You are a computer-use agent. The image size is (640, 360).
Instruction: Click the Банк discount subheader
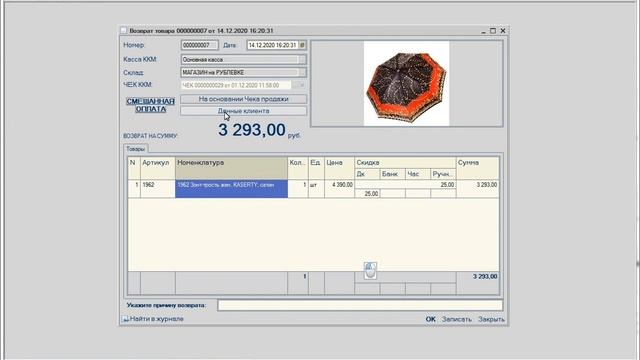coord(393,174)
